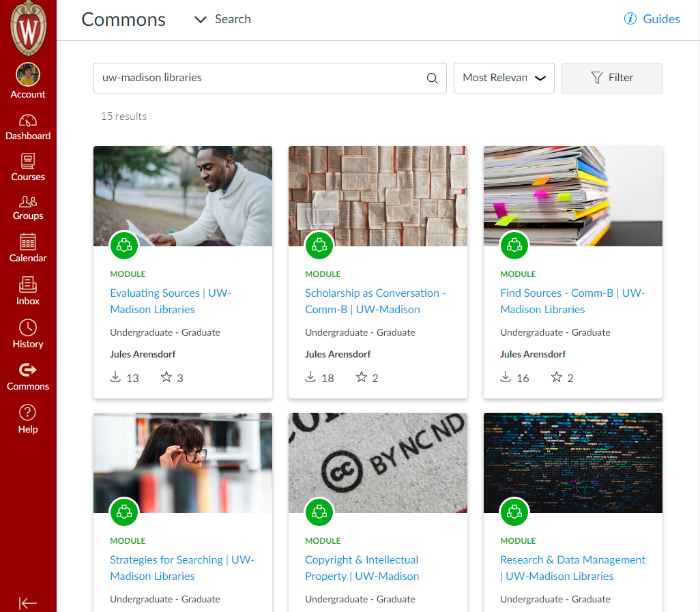Open the Inbox icon
Image resolution: width=700 pixels, height=612 pixels.
(x=28, y=291)
